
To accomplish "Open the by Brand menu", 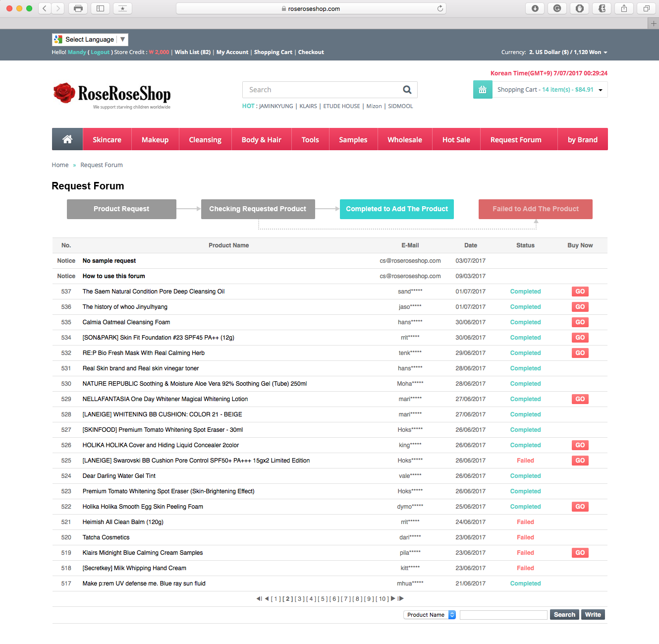I will 583,140.
